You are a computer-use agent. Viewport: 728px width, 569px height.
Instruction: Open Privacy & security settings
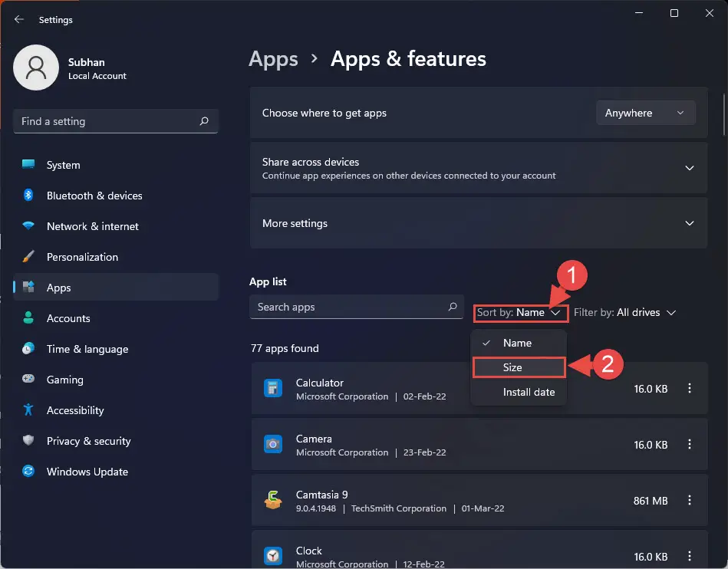[116, 440]
